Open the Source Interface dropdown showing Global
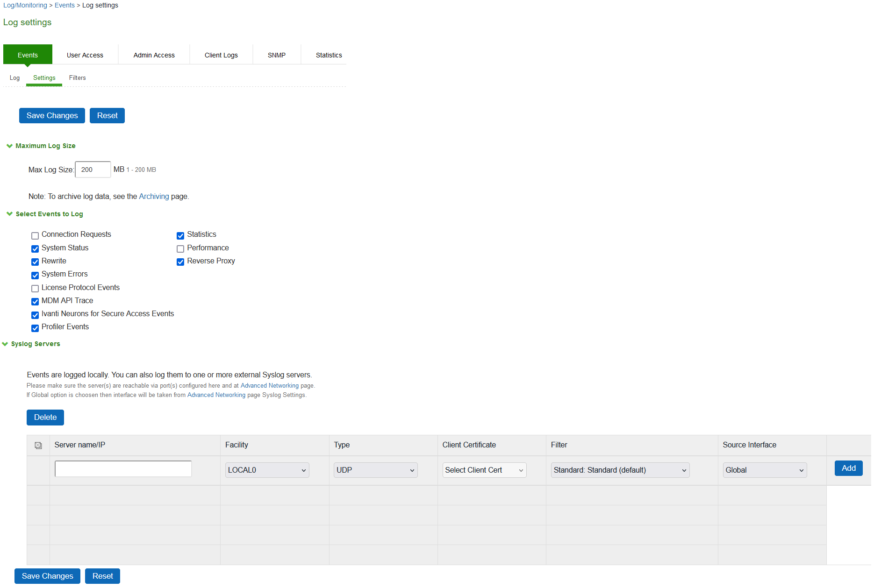The height and width of the screenshot is (588, 874). coord(764,470)
